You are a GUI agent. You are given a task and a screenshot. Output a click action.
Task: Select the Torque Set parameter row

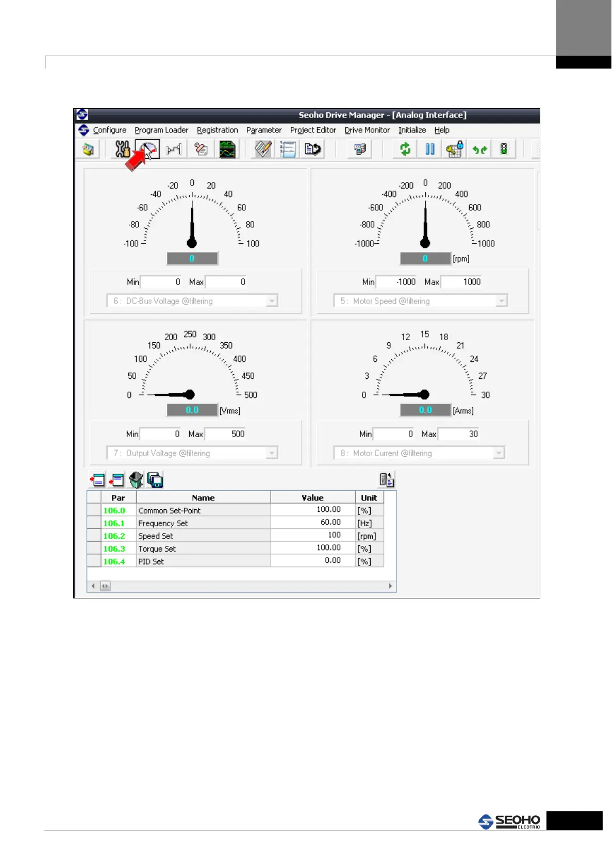(157, 549)
